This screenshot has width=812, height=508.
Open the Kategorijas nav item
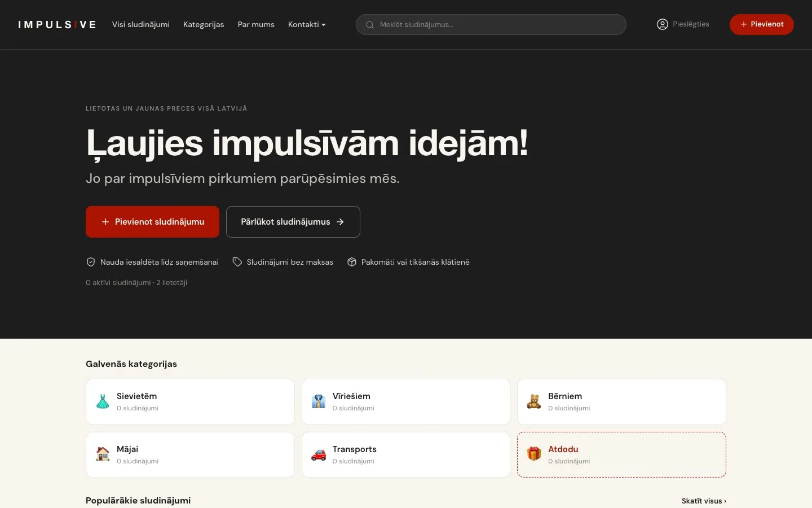204,24
